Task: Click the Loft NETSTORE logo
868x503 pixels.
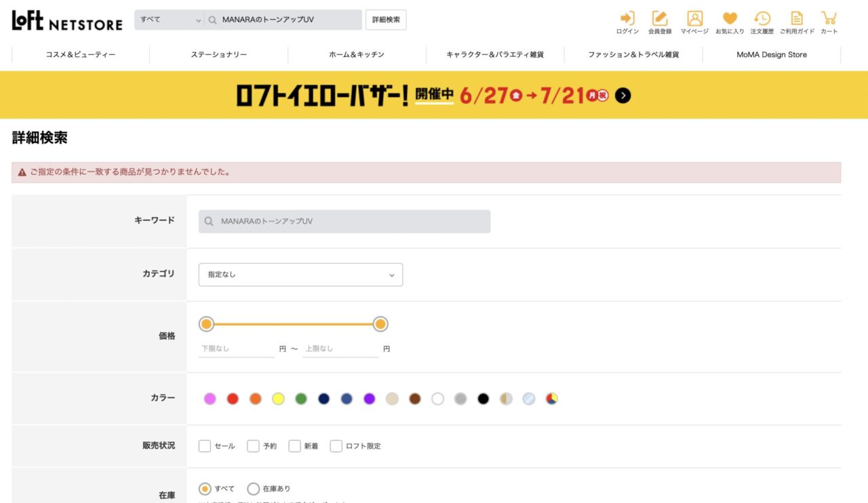Action: (x=67, y=20)
